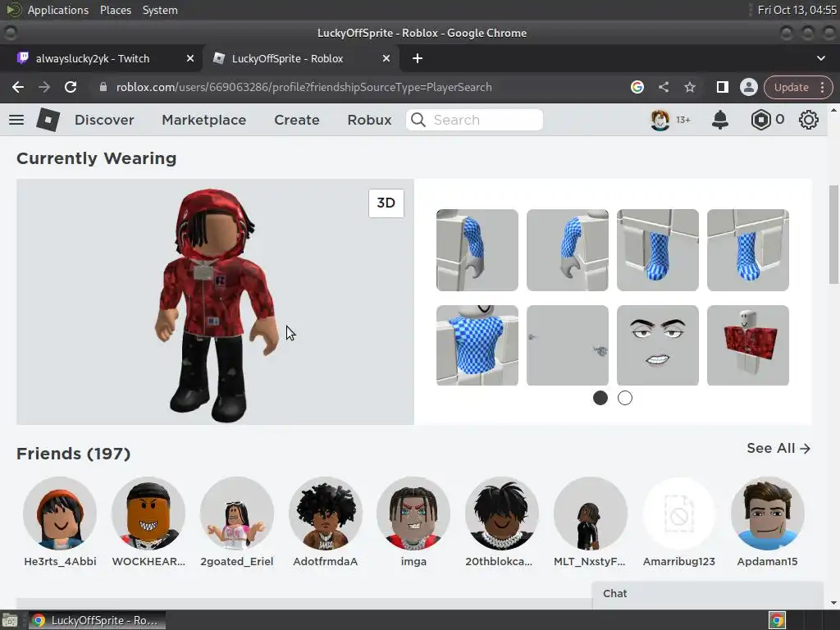Bookmark this page with star icon
840x630 pixels.
(689, 87)
